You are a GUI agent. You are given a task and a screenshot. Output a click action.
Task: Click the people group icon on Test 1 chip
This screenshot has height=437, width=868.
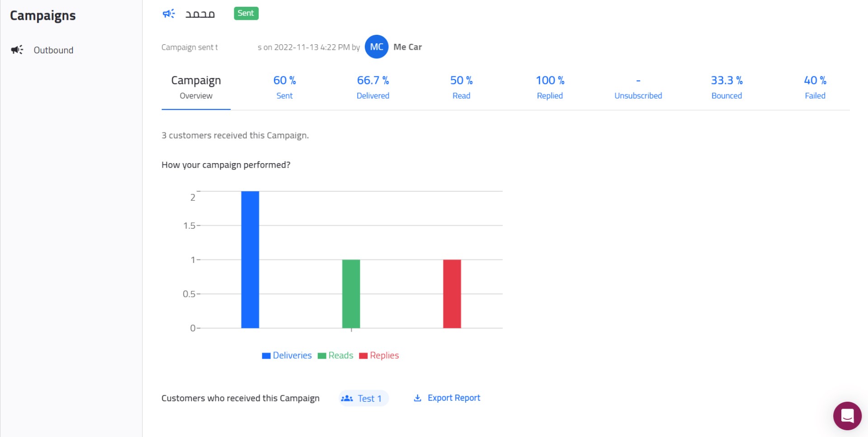pos(347,398)
